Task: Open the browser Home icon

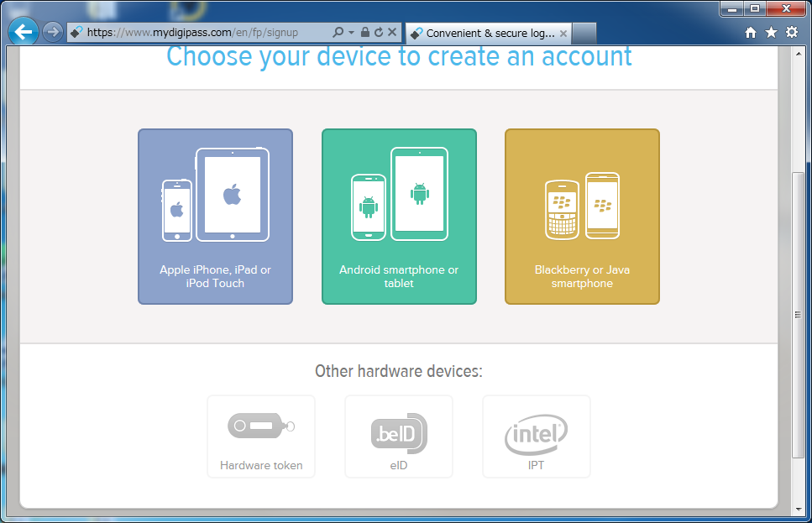Action: (x=751, y=33)
